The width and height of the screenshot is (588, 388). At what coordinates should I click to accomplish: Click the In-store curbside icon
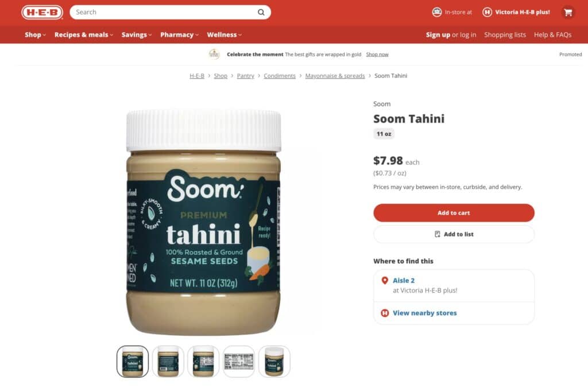(x=437, y=12)
